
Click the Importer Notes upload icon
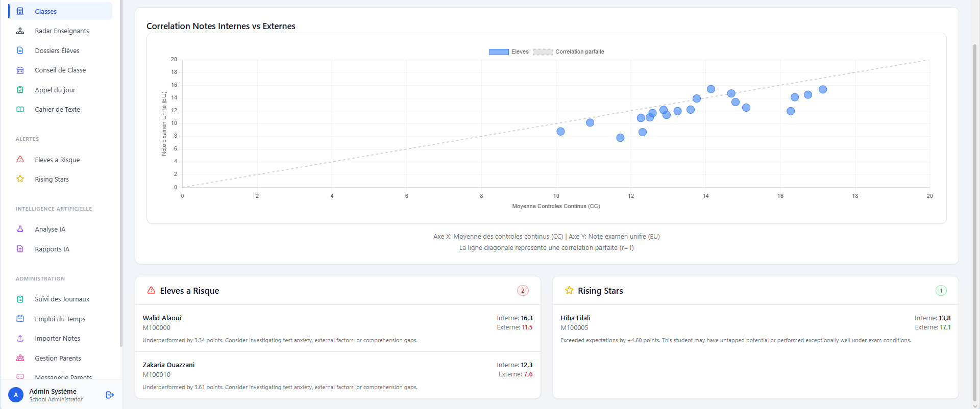click(x=20, y=339)
